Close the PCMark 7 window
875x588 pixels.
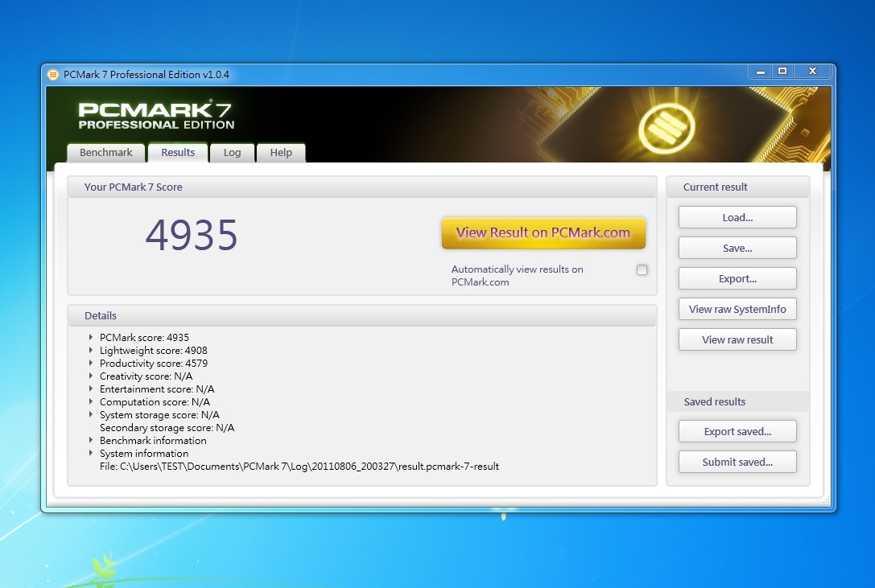[812, 72]
